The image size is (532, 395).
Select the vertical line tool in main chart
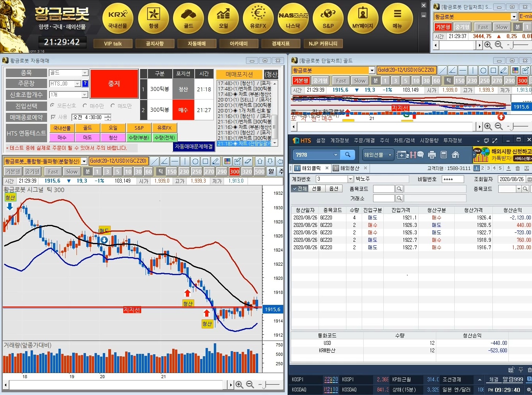click(185, 161)
